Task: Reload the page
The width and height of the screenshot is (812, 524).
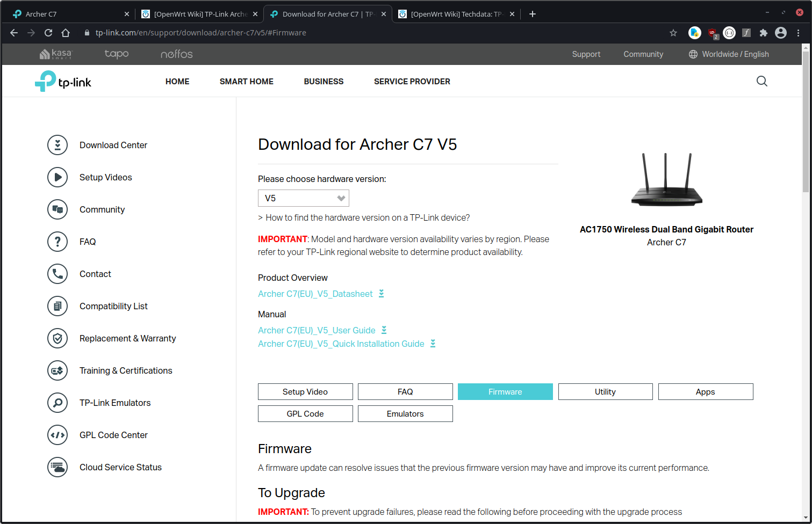Action: [48, 33]
